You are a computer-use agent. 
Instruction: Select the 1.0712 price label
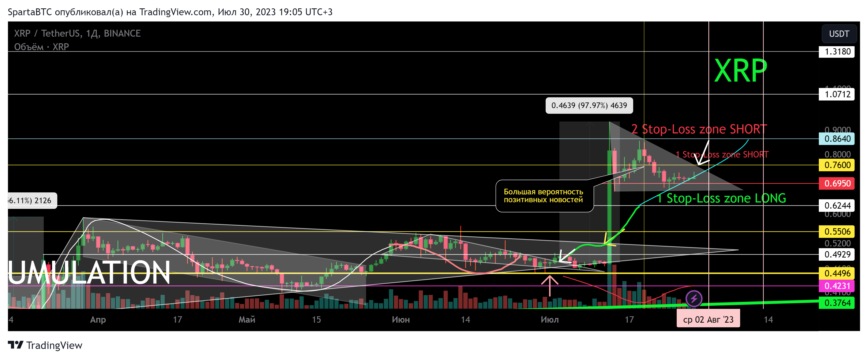(x=837, y=94)
